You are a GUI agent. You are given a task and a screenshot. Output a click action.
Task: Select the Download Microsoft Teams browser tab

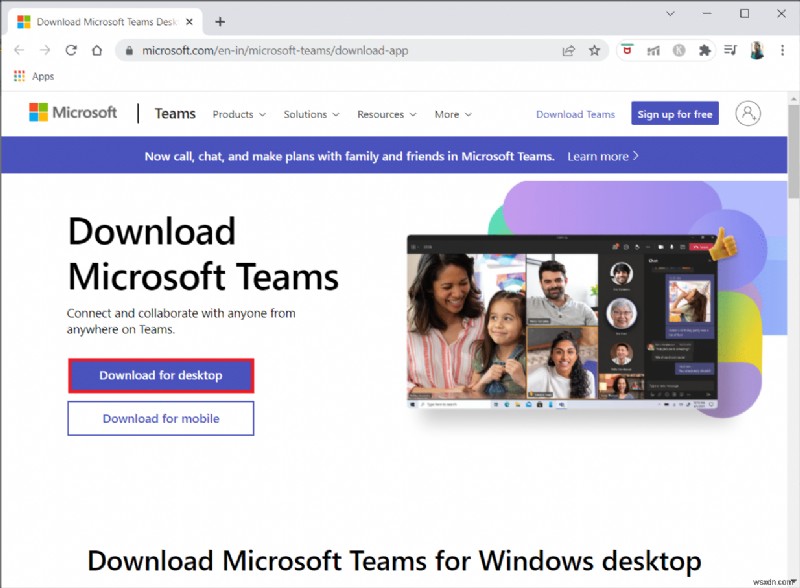(105, 22)
